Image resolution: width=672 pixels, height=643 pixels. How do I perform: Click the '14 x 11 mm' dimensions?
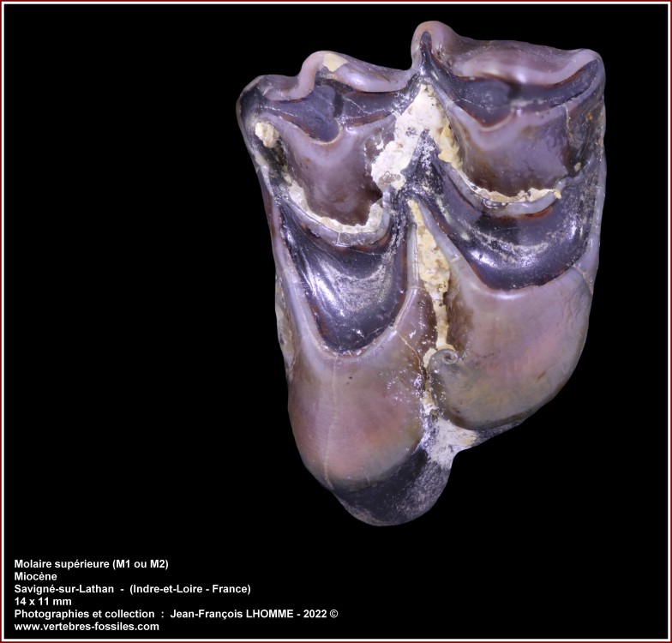[x=43, y=602]
